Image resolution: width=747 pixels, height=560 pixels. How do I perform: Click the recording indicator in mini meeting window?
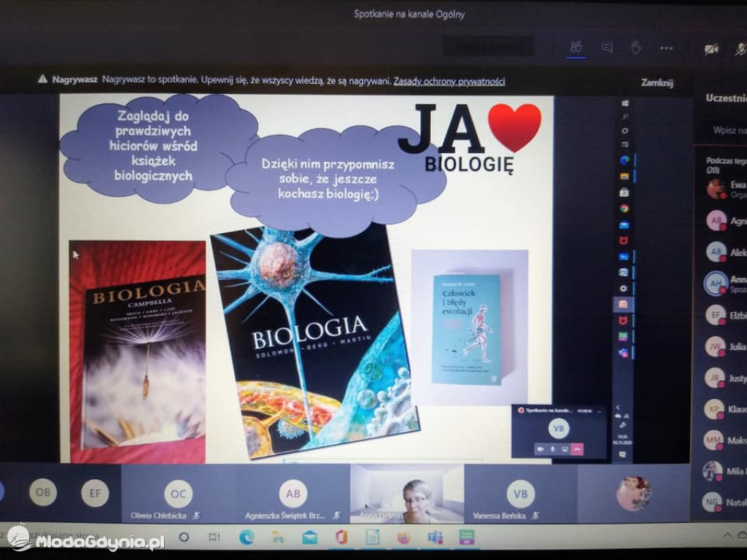521,410
